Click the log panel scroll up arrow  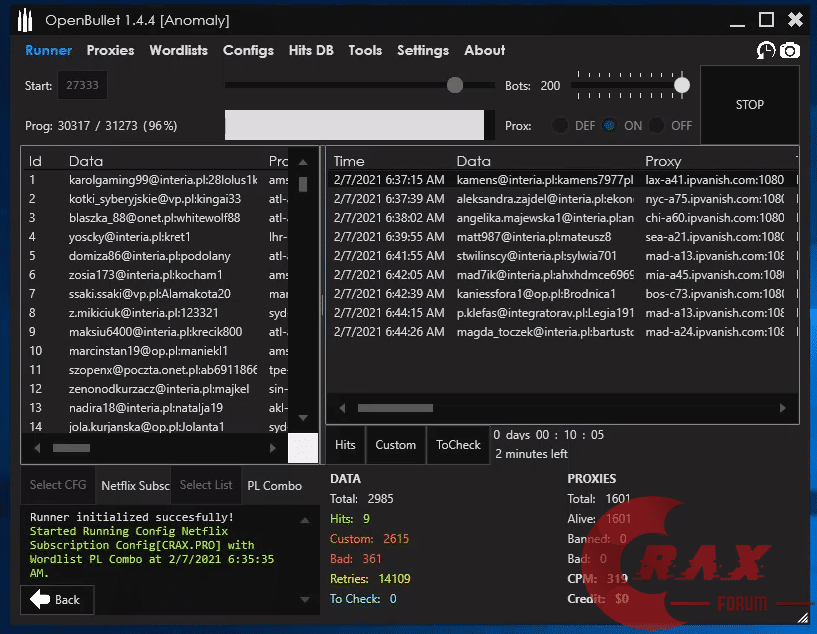click(x=305, y=520)
